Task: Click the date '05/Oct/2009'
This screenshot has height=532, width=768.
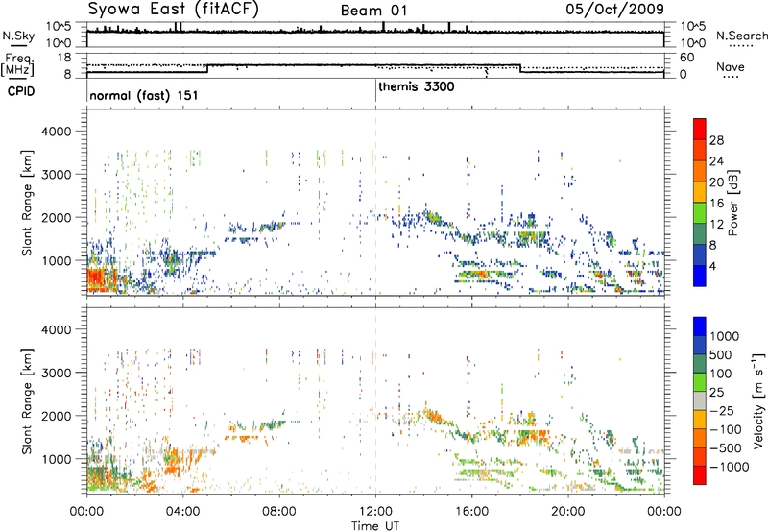Action: click(x=615, y=10)
